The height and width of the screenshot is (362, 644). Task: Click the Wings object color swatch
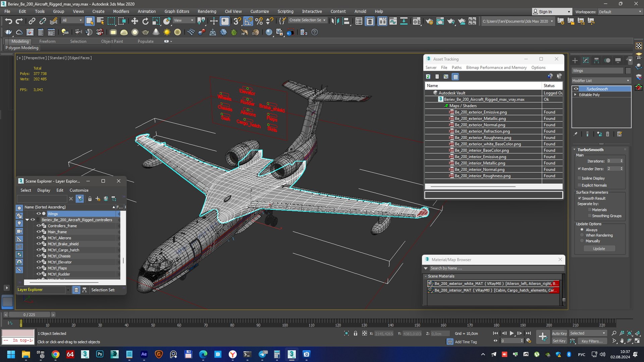628,71
